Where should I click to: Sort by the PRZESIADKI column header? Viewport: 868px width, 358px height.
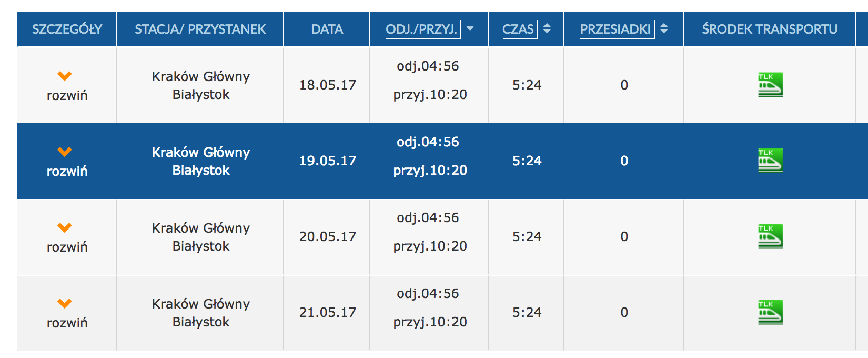click(615, 29)
